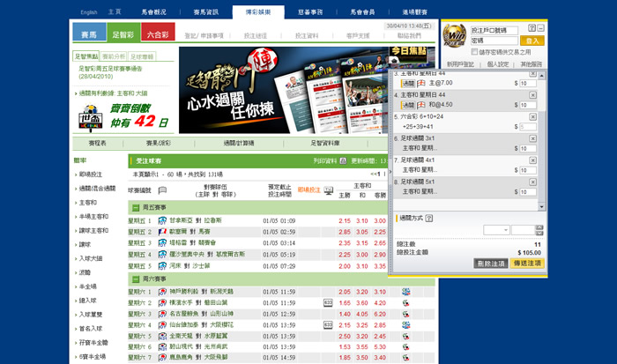
Task: Switch to the 足智彩 tab
Action: pyautogui.click(x=123, y=33)
